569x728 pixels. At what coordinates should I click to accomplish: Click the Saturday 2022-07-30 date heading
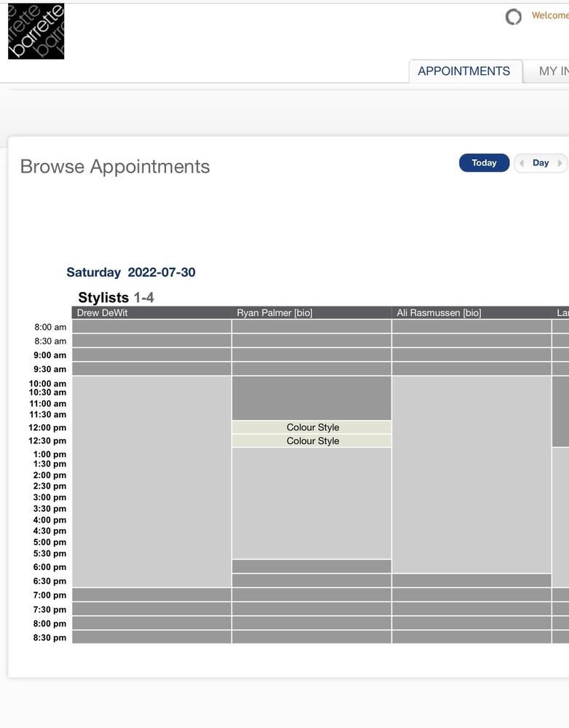coord(130,272)
